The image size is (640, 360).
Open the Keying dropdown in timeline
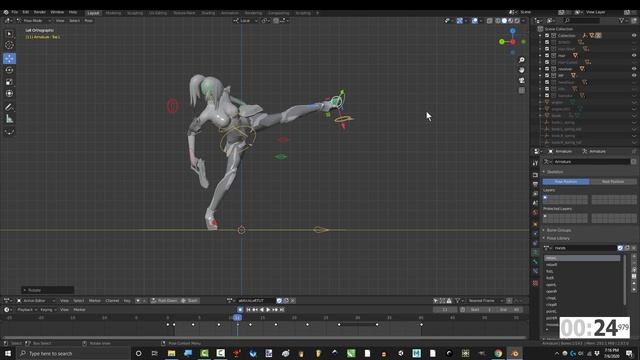point(48,310)
